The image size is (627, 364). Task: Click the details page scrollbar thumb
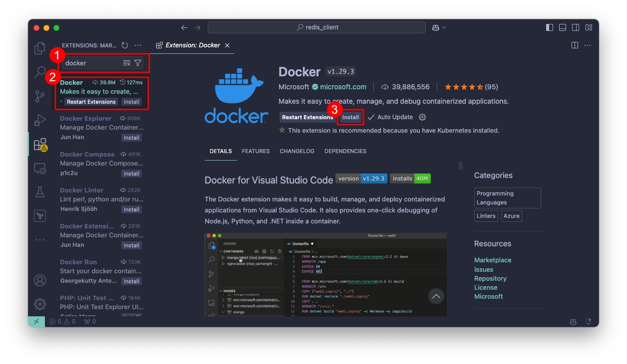pos(460,166)
